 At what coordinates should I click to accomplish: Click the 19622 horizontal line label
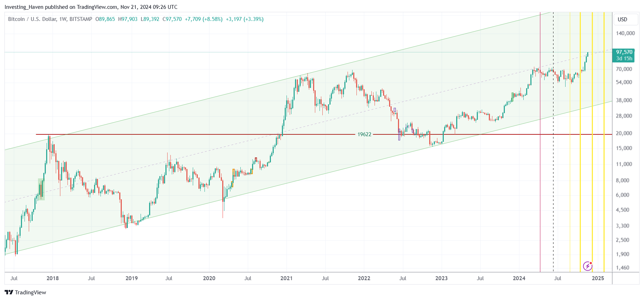(x=364, y=134)
